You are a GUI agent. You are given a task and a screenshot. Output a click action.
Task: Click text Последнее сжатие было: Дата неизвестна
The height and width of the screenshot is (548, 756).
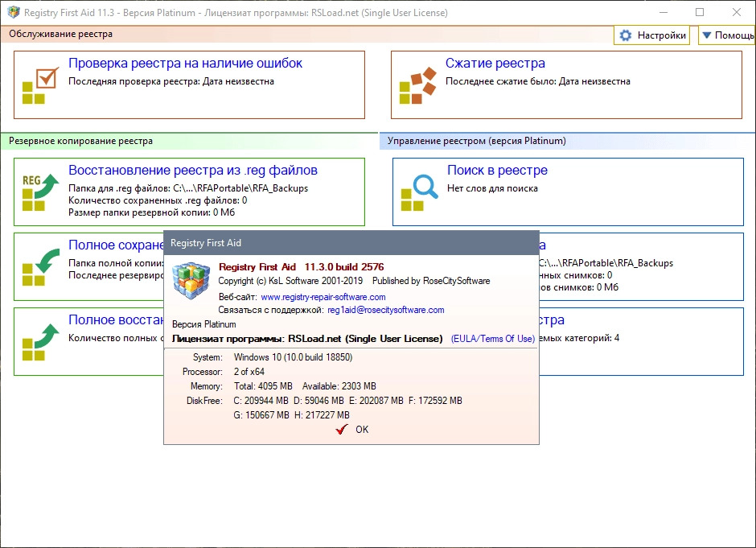[x=537, y=81]
